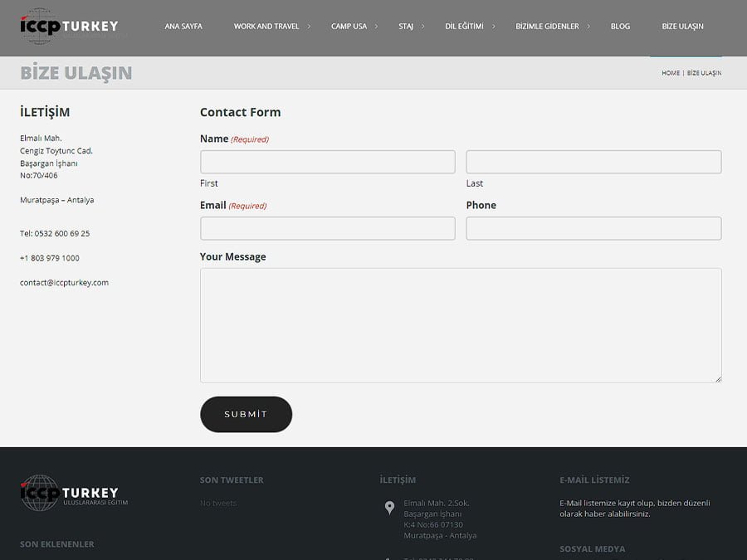The height and width of the screenshot is (560, 747).
Task: Expand the Work and Travel submenu arrow
Action: [x=309, y=27]
